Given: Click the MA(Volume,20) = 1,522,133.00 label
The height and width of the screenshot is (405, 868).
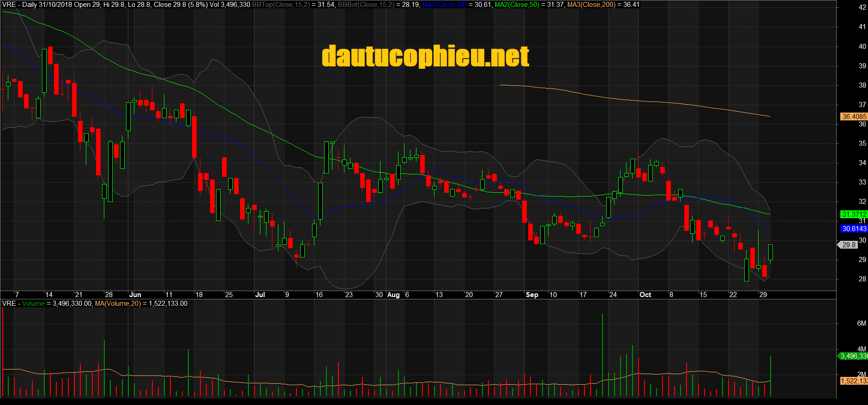Looking at the screenshot, I should (x=141, y=304).
